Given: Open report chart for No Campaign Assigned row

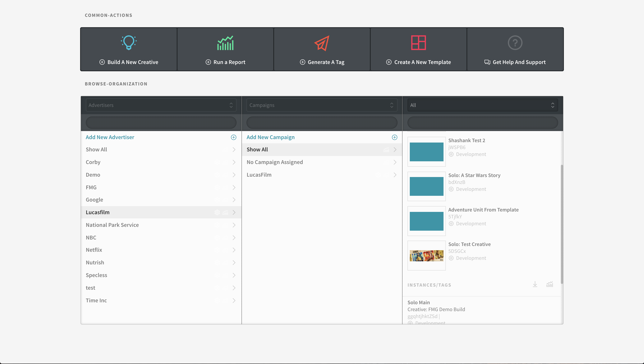Looking at the screenshot, I should 386,162.
